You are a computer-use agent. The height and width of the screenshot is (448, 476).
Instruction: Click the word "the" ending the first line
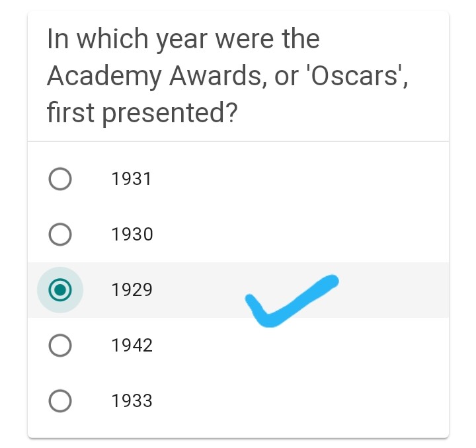[301, 40]
